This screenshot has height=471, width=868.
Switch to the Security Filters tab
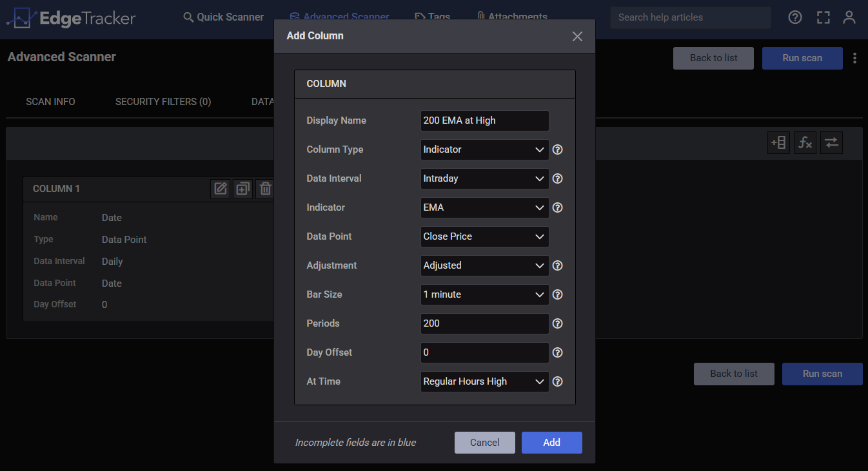tap(163, 102)
